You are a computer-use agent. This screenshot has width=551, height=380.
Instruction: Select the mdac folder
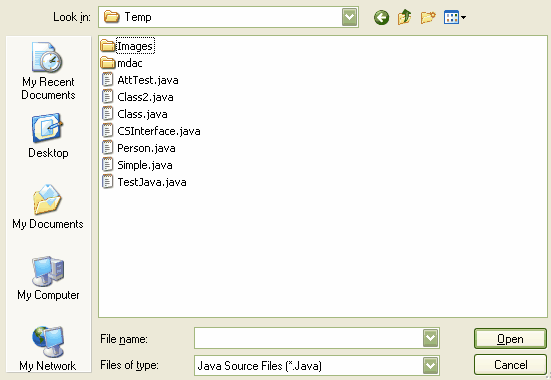coord(122,63)
